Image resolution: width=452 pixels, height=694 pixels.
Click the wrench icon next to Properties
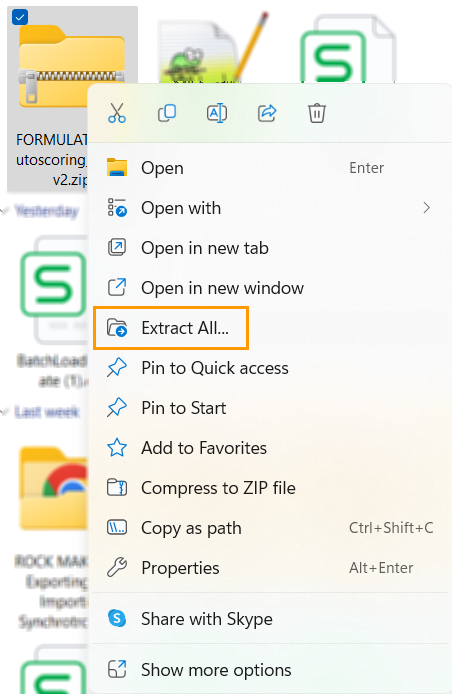point(117,567)
